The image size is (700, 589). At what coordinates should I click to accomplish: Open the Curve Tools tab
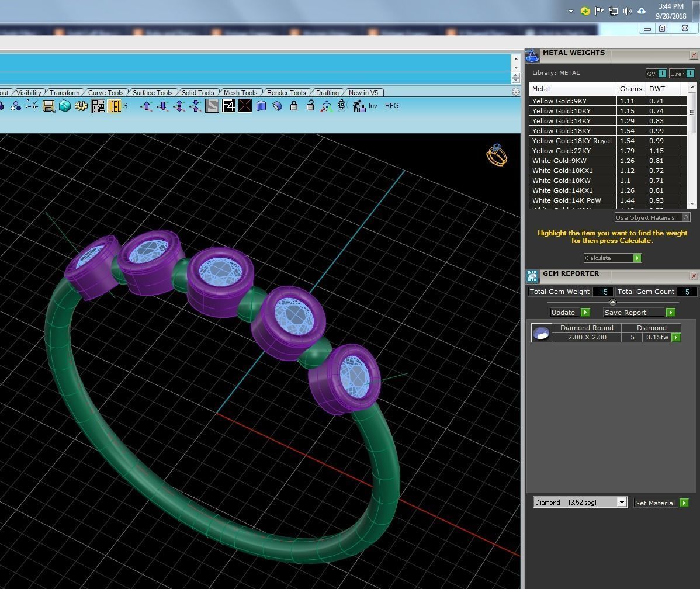[x=106, y=93]
